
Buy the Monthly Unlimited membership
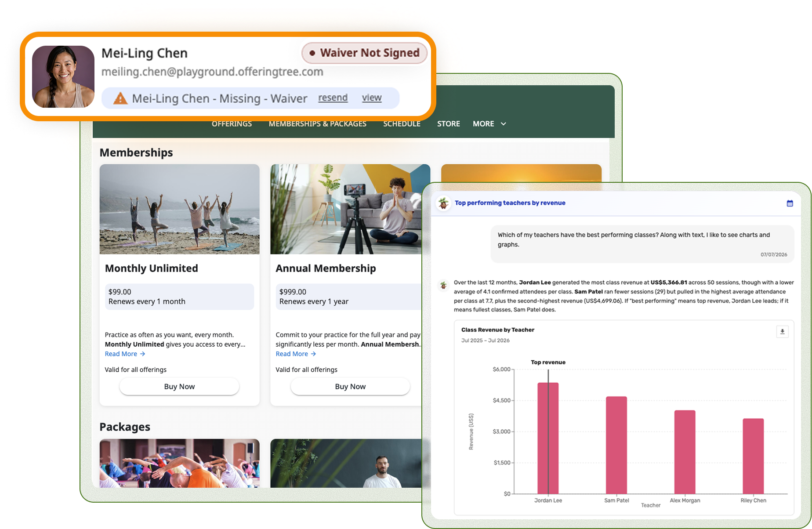(x=179, y=387)
